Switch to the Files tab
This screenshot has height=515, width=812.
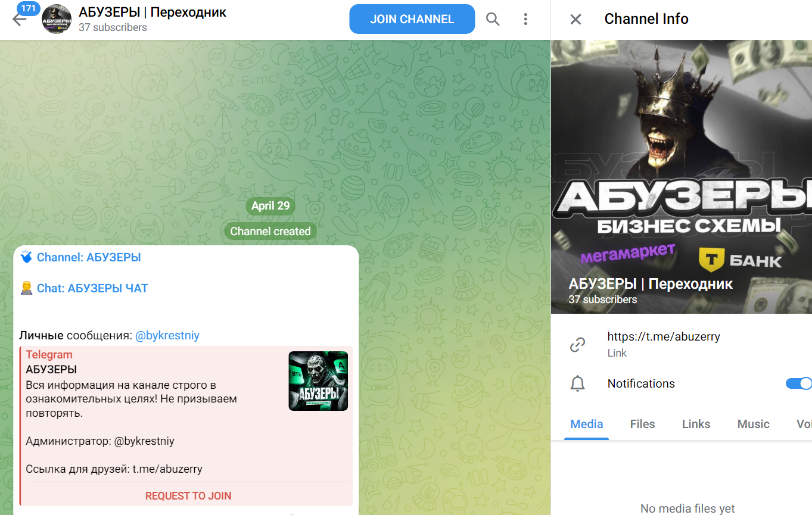(x=642, y=424)
